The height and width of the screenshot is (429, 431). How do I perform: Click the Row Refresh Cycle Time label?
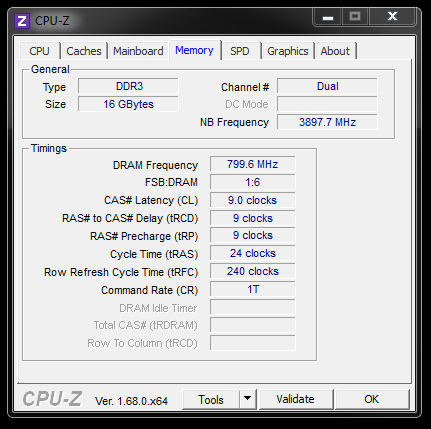(x=121, y=272)
